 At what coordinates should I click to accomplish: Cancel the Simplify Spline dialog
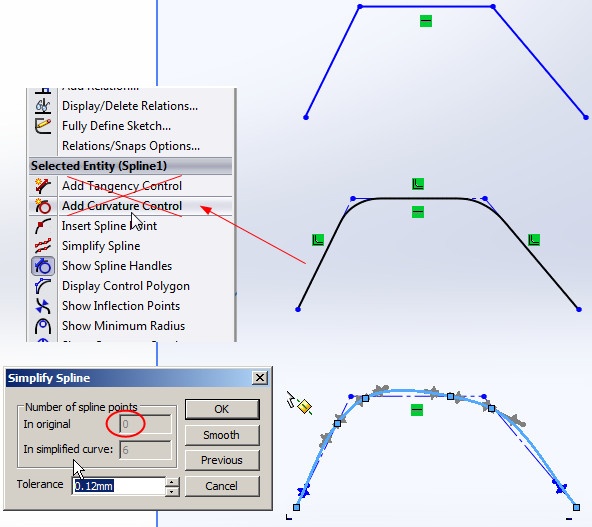coord(222,486)
